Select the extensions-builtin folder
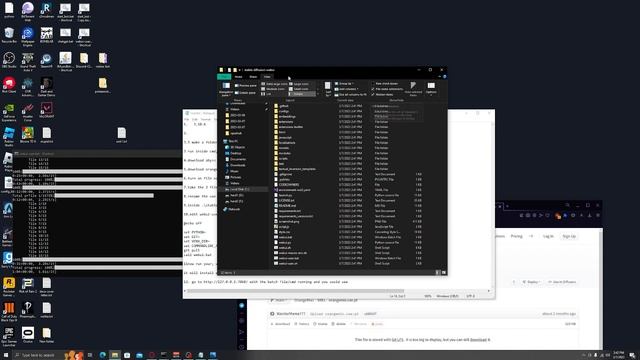 click(x=290, y=127)
